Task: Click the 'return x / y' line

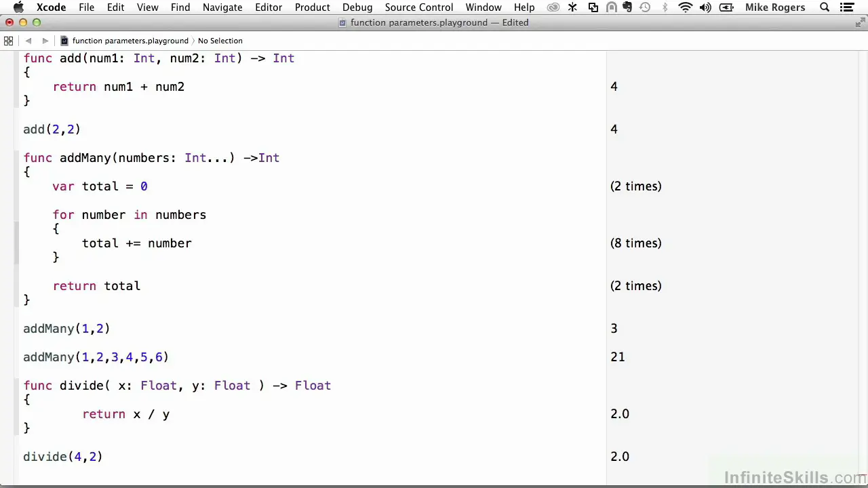Action: 126,414
